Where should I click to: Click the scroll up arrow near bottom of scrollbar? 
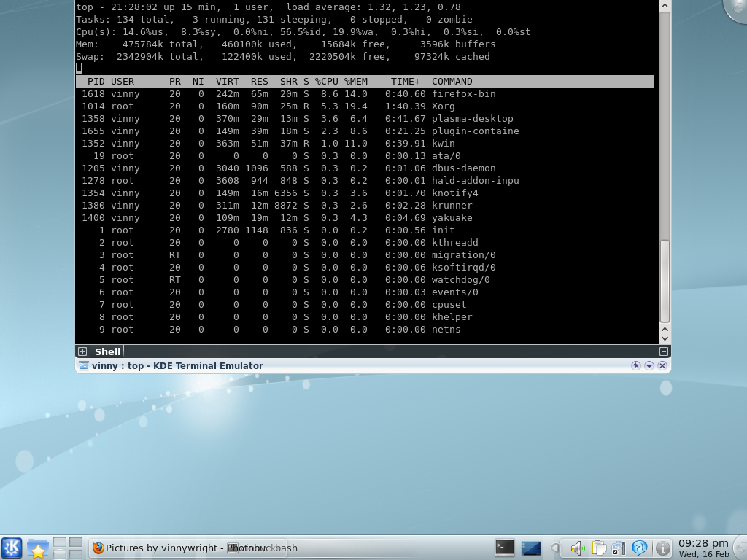pos(665,329)
